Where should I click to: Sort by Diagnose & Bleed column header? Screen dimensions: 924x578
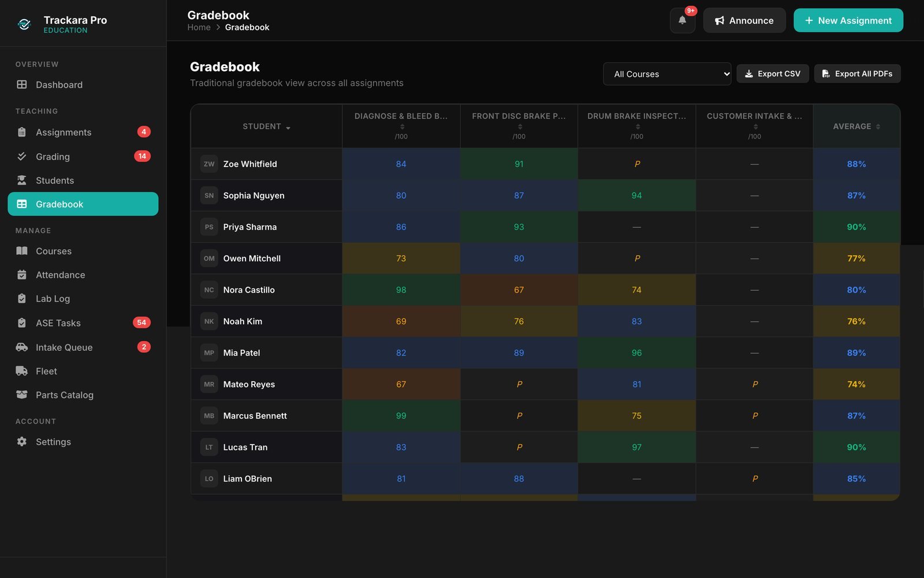tap(401, 126)
